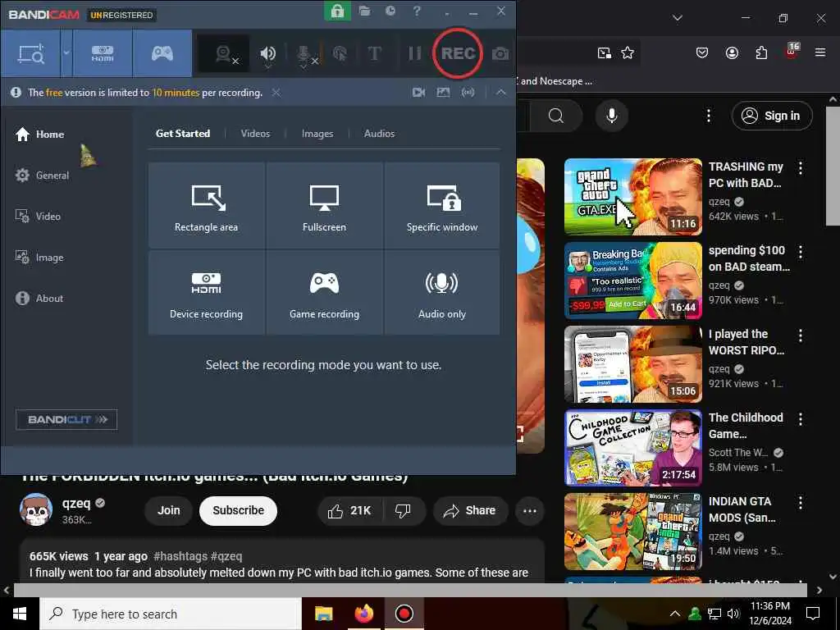Viewport: 840px width, 630px height.
Task: Subscribe to qzeq channel
Action: tap(239, 510)
